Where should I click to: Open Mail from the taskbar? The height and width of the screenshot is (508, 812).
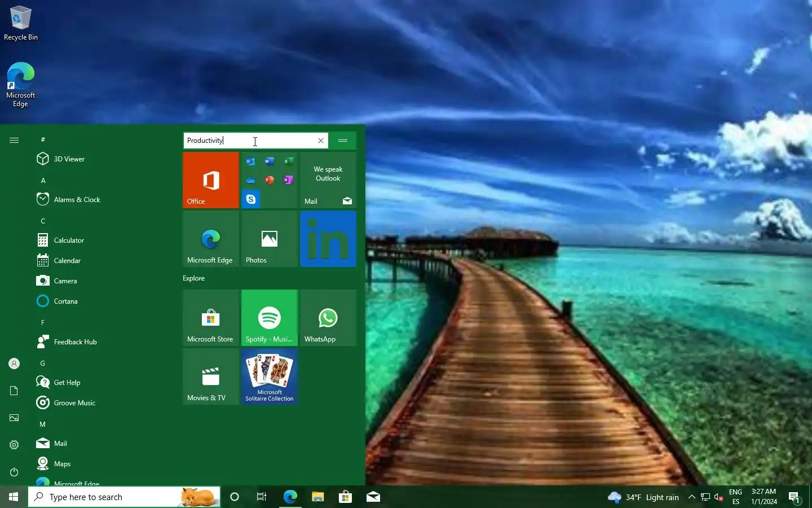tap(373, 497)
